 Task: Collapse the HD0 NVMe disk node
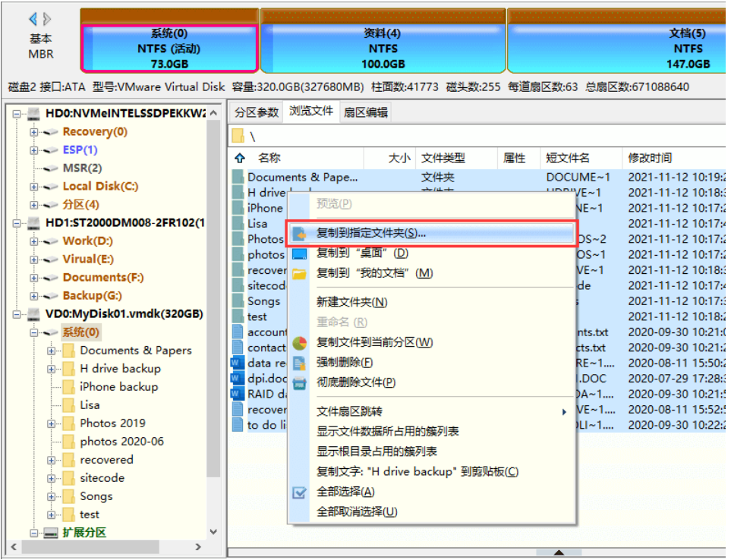(x=17, y=114)
